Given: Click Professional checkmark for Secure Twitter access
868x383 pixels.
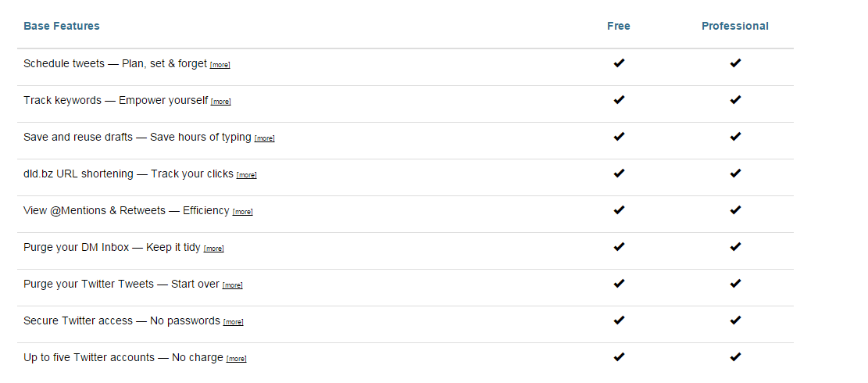Looking at the screenshot, I should 735,320.
